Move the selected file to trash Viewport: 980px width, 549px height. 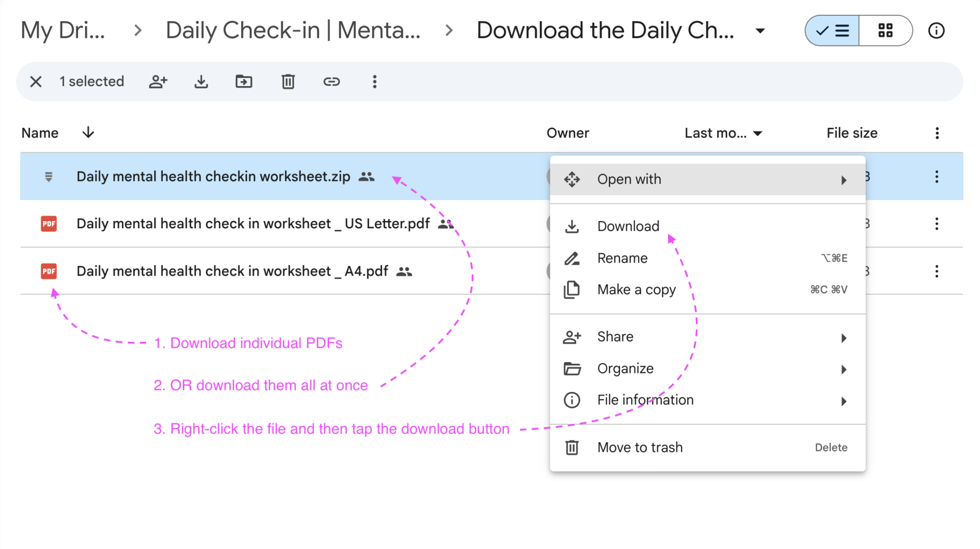pyautogui.click(x=288, y=82)
